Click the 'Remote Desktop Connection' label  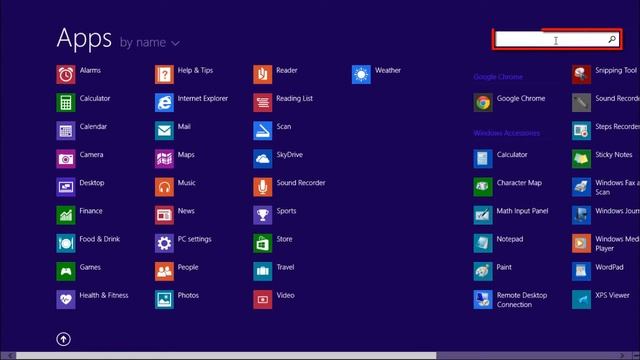(x=522, y=300)
